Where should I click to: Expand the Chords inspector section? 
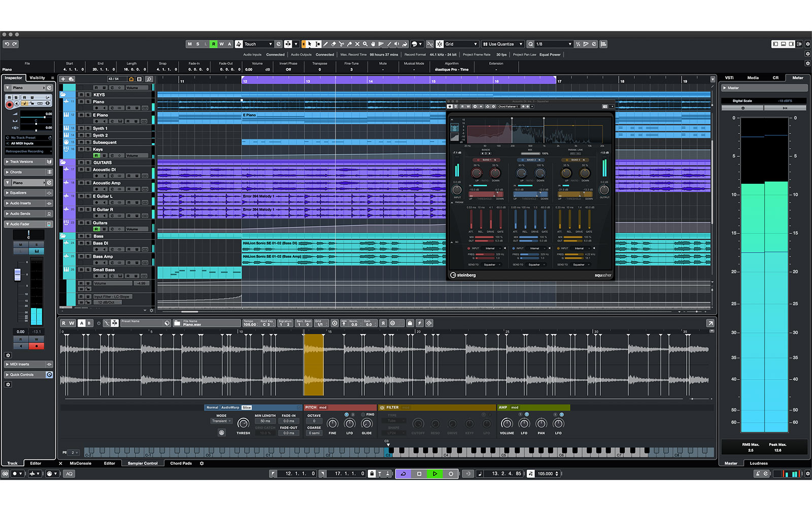pyautogui.click(x=28, y=172)
